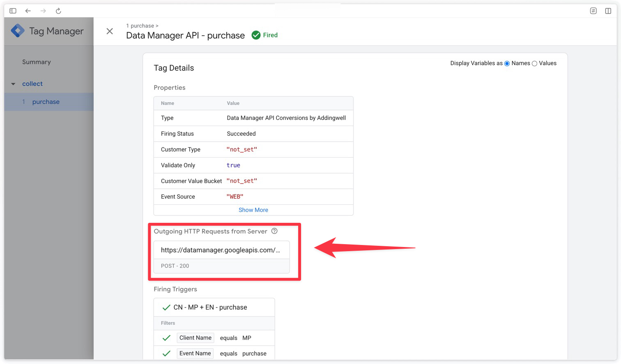Select the purchase event in sidebar
Image resolution: width=621 pixels, height=364 pixels.
(x=49, y=102)
